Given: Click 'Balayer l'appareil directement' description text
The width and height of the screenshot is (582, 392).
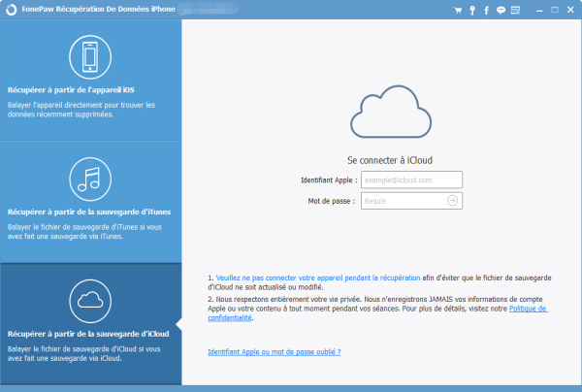Looking at the screenshot, I should pos(81,110).
